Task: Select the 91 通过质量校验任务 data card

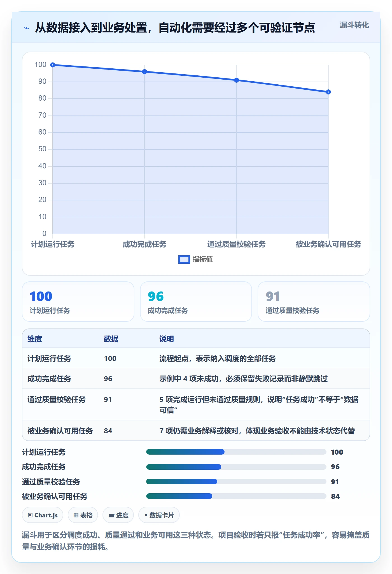Action: point(314,302)
